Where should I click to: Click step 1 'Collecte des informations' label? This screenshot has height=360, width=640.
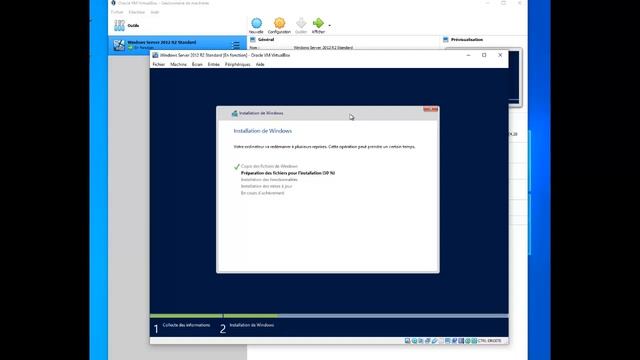point(186,325)
